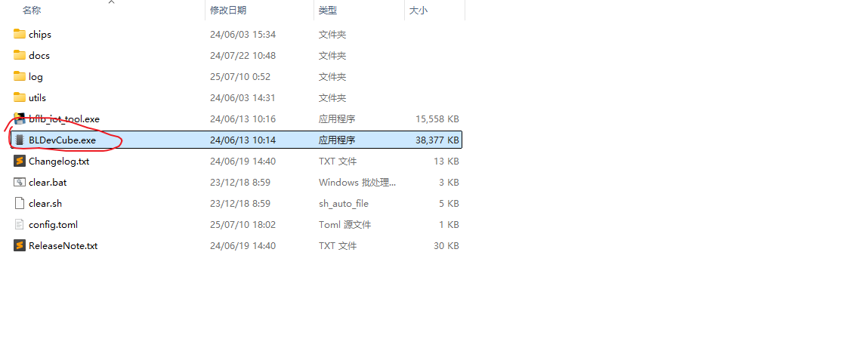
Task: Click the clear.bat batch file icon
Action: point(20,182)
